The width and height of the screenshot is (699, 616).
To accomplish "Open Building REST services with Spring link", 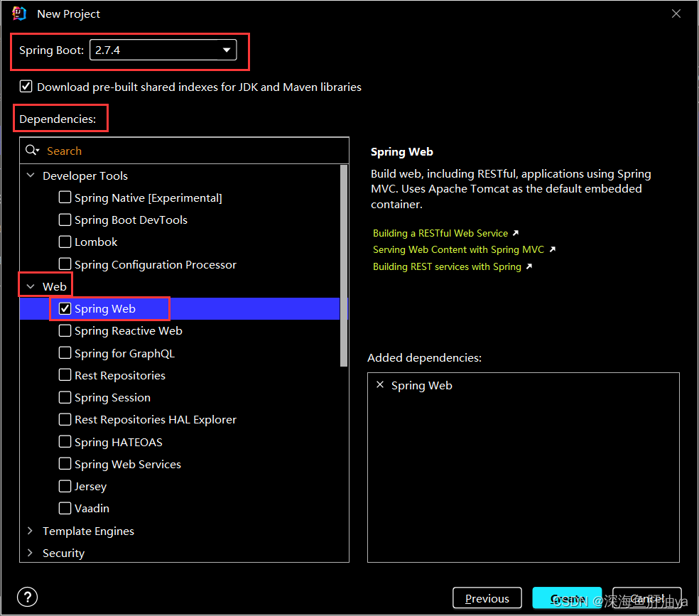I will click(447, 266).
